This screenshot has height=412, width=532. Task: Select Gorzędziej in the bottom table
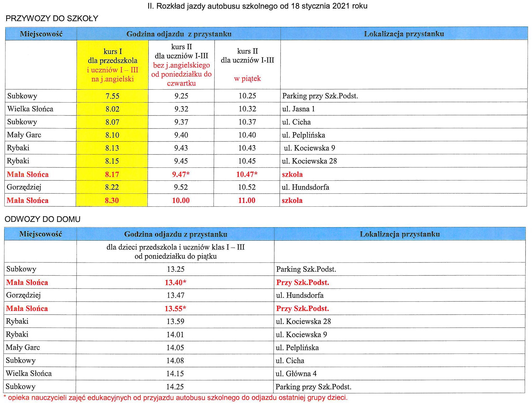coord(23,295)
